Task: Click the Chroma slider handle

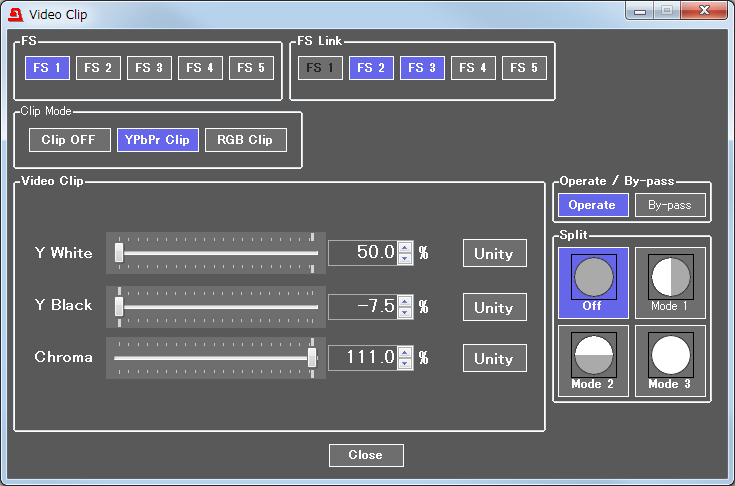Action: pyautogui.click(x=312, y=357)
